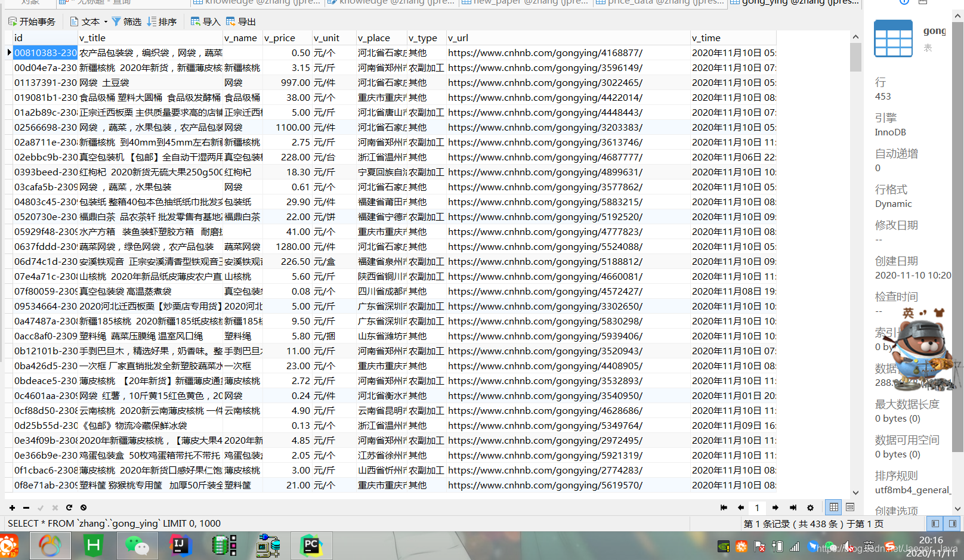Refresh the table data
The height and width of the screenshot is (560, 964).
point(69,508)
